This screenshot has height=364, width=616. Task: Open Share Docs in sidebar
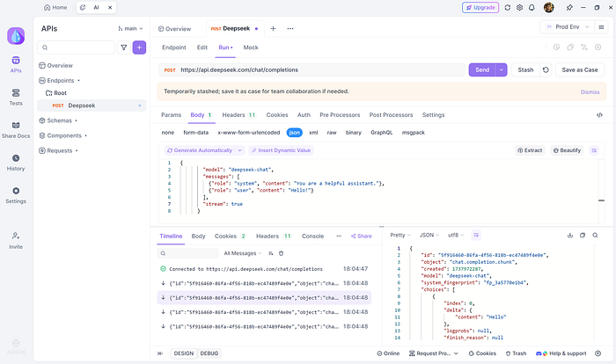pyautogui.click(x=16, y=130)
